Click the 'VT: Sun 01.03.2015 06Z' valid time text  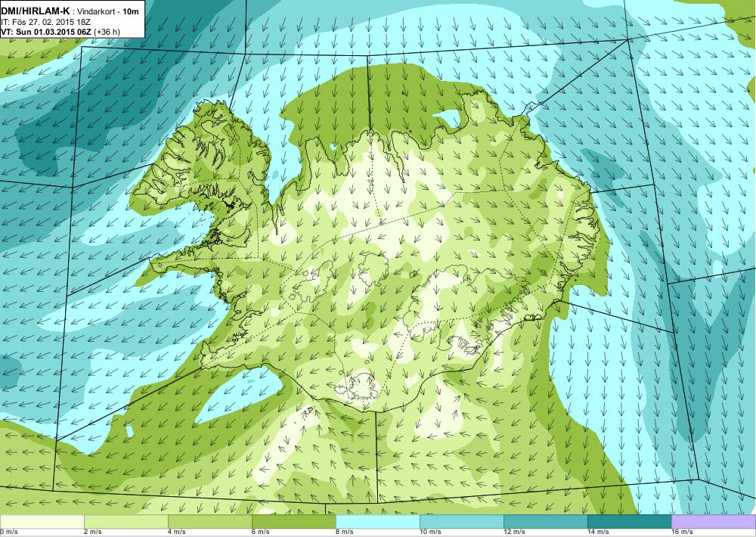(x=46, y=32)
